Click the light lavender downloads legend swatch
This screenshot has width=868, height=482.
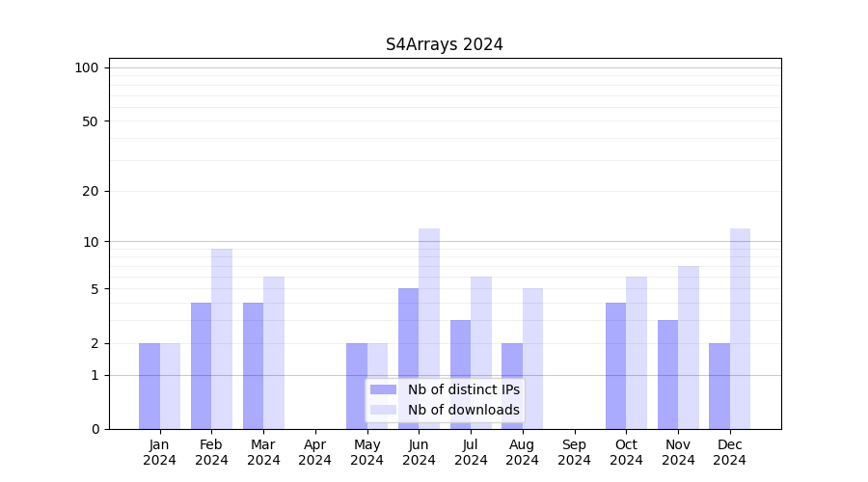[383, 410]
